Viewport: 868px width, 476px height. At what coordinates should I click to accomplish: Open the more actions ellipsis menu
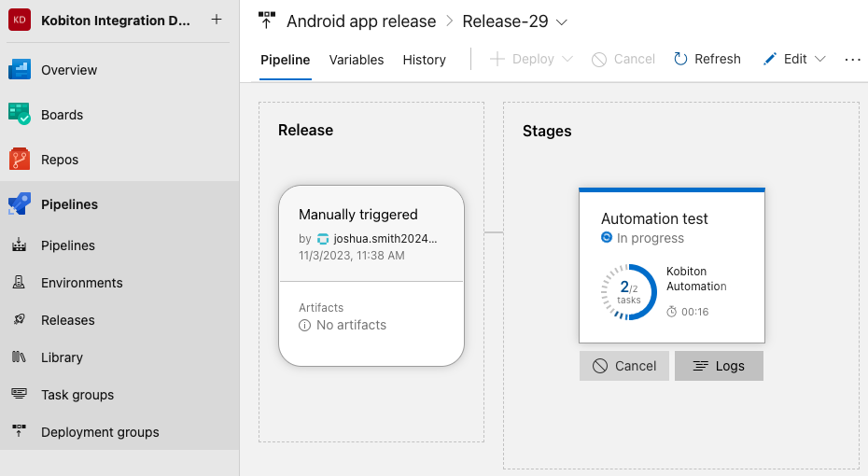(x=852, y=59)
